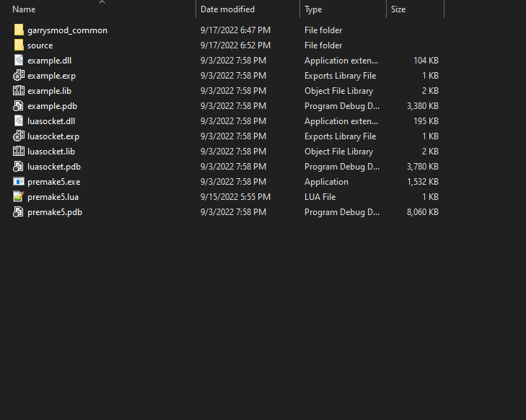Click the premake5.pdb file icon
Viewport: 526px width, 420px height.
19,211
